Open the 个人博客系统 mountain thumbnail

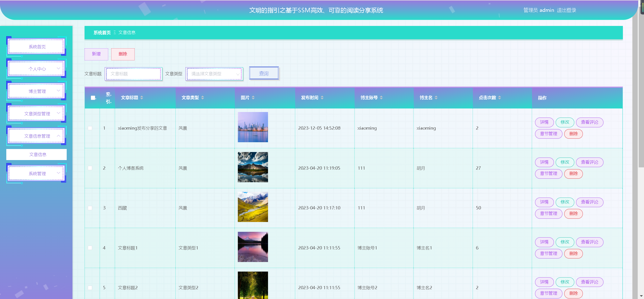pos(253,167)
